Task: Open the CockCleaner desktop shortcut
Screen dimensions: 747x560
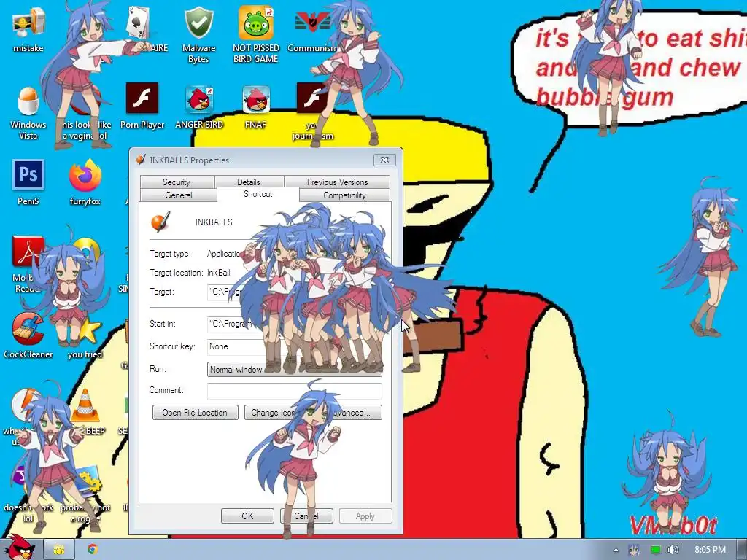Action: [x=28, y=329]
